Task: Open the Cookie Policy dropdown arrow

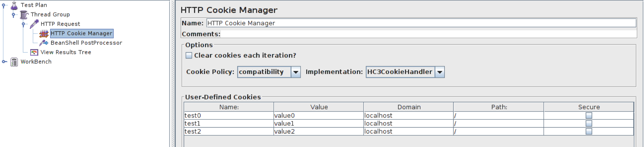Action: pyautogui.click(x=296, y=72)
